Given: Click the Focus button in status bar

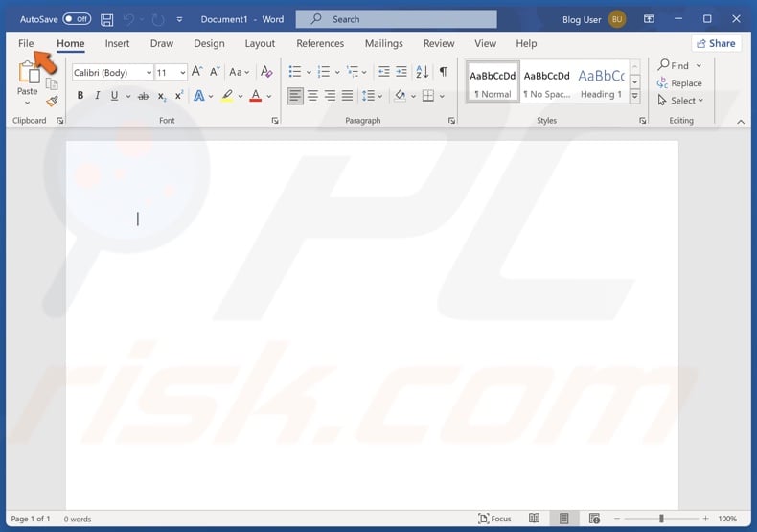Looking at the screenshot, I should coord(494,519).
